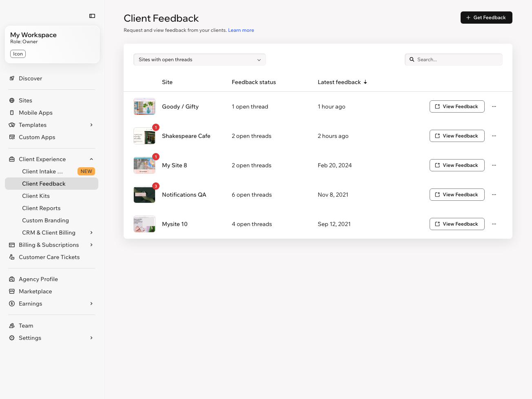This screenshot has height=399, width=532.
Task: View Feedback for Shakespeare Cafe
Action: [x=457, y=136]
